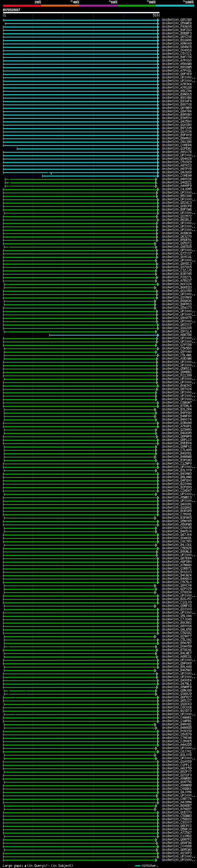Select hit UniRef100_B9GTX8

coord(177,104)
